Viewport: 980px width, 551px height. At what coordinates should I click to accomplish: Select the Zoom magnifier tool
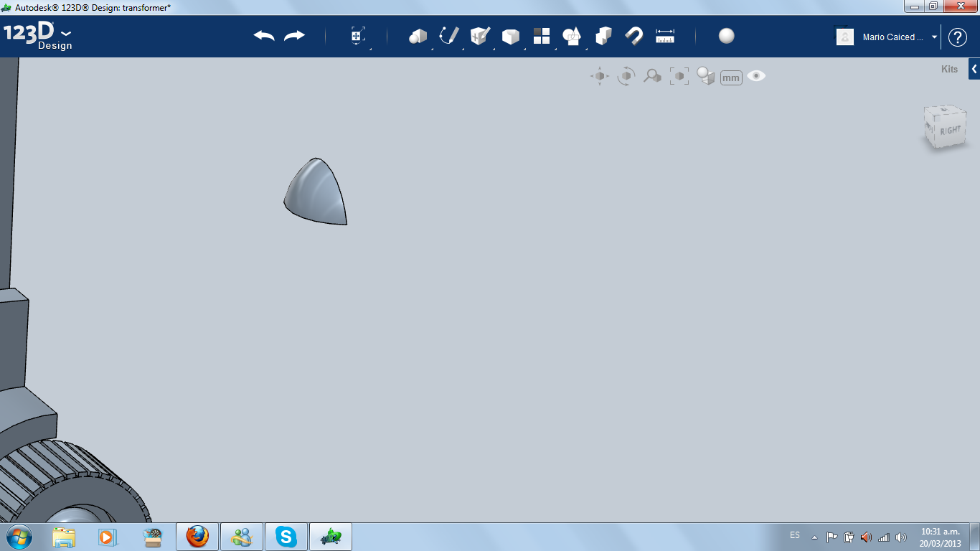(x=652, y=76)
